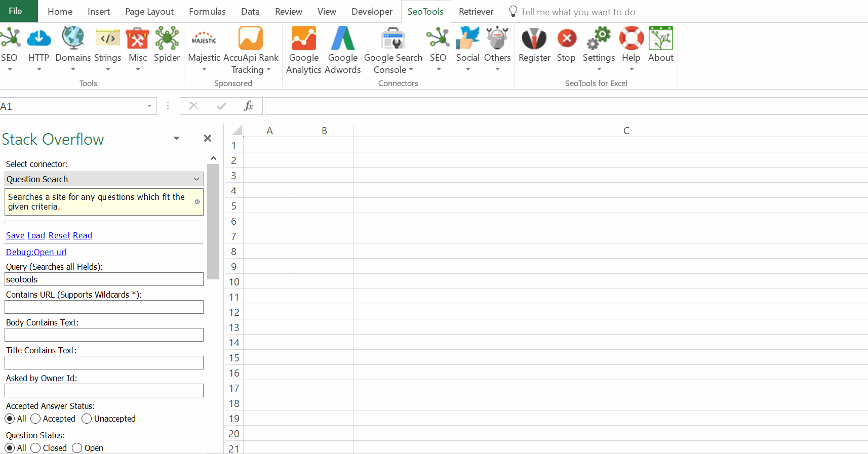Open AccuApi Rank Tracking icon
868x454 pixels.
click(251, 38)
